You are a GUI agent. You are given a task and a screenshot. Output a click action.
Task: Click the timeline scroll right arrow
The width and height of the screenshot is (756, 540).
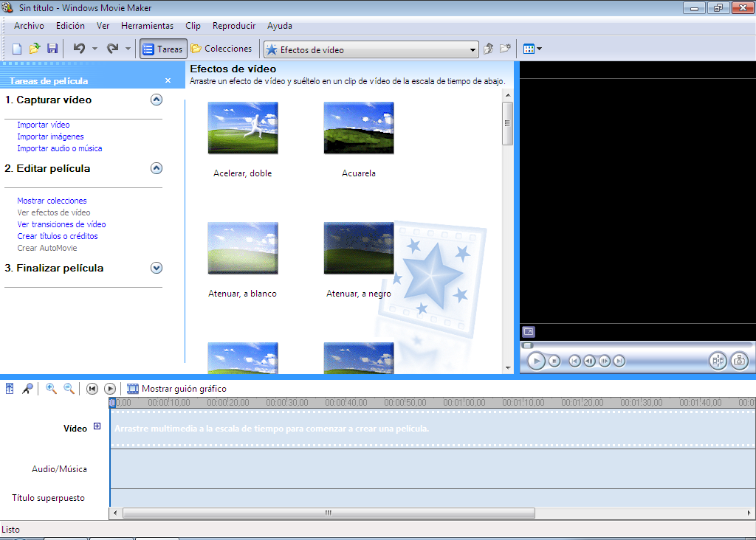point(749,513)
